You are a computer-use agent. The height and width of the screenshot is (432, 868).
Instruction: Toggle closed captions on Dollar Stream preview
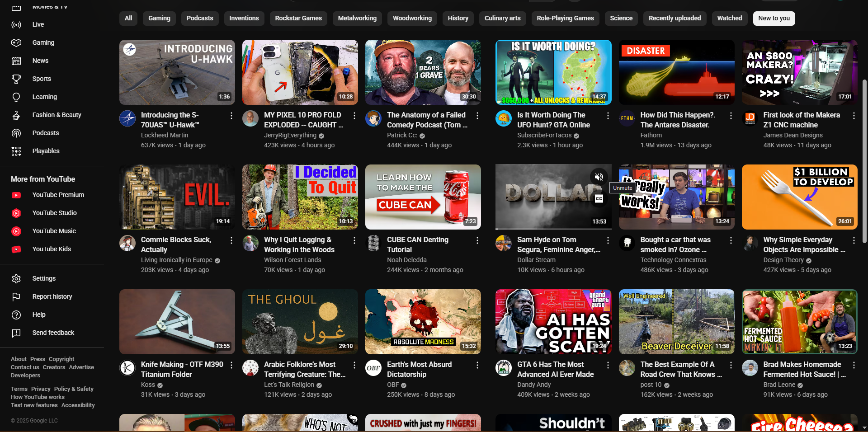[599, 199]
